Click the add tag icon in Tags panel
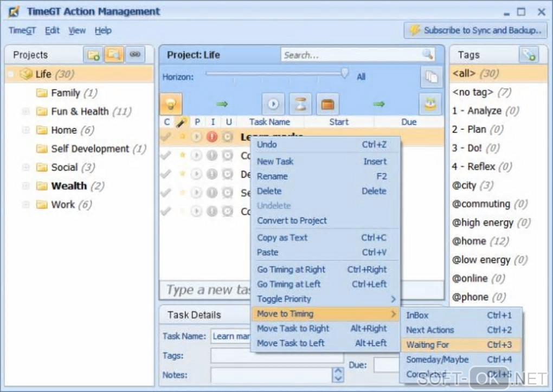 [x=529, y=55]
